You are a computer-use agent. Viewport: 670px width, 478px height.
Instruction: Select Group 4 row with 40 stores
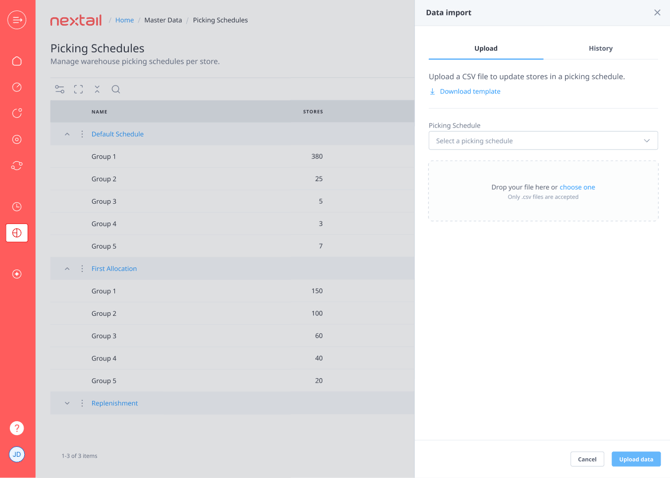pos(232,358)
